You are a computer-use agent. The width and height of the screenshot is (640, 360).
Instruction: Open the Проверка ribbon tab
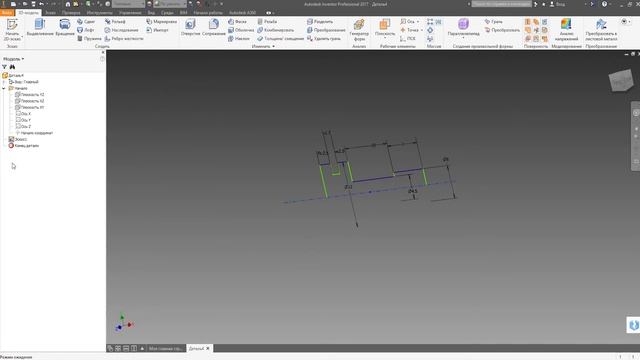pos(71,13)
